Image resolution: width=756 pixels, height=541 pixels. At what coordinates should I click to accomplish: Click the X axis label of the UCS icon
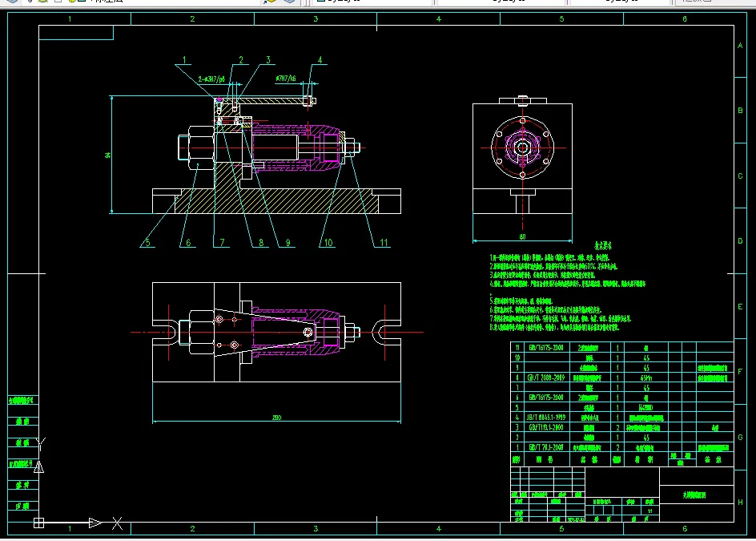click(117, 523)
